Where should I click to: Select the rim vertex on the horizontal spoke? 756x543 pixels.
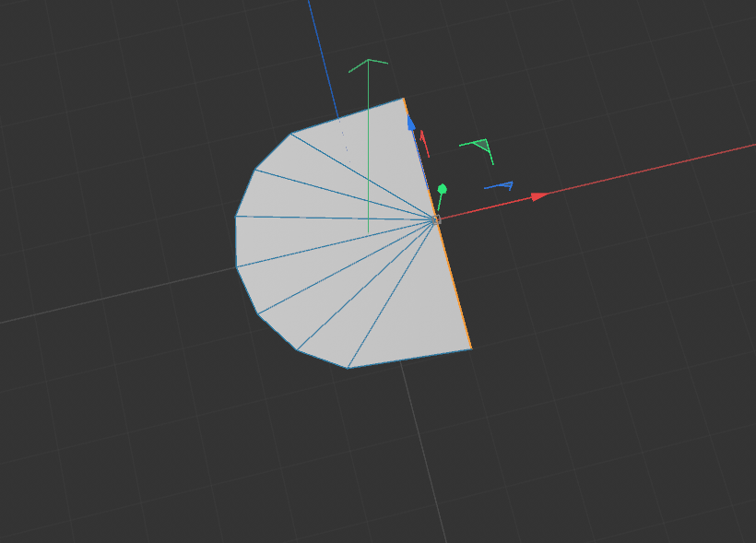(235, 217)
